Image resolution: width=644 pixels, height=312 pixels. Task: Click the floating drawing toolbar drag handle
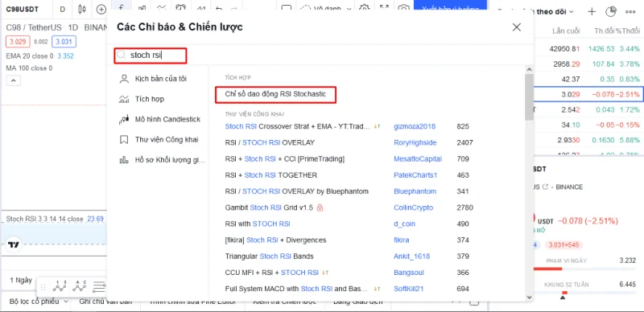(x=43, y=286)
